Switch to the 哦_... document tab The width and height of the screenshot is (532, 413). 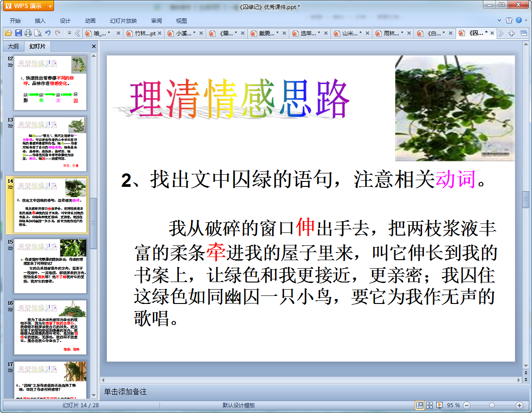click(x=102, y=33)
